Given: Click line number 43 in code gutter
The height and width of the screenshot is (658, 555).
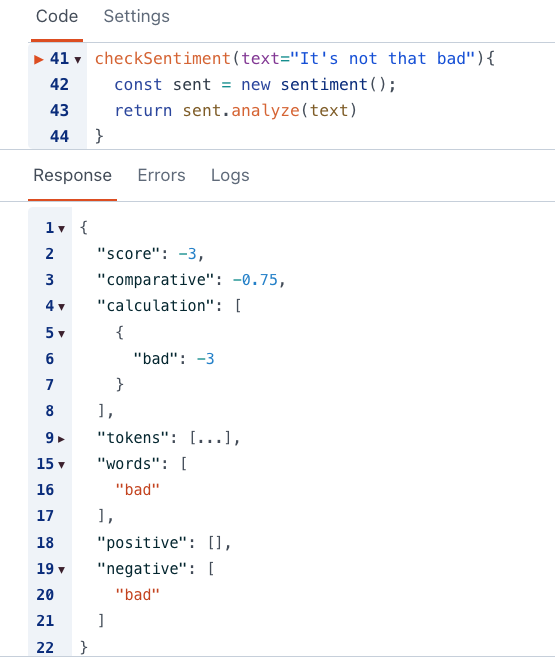Looking at the screenshot, I should click(x=59, y=111).
